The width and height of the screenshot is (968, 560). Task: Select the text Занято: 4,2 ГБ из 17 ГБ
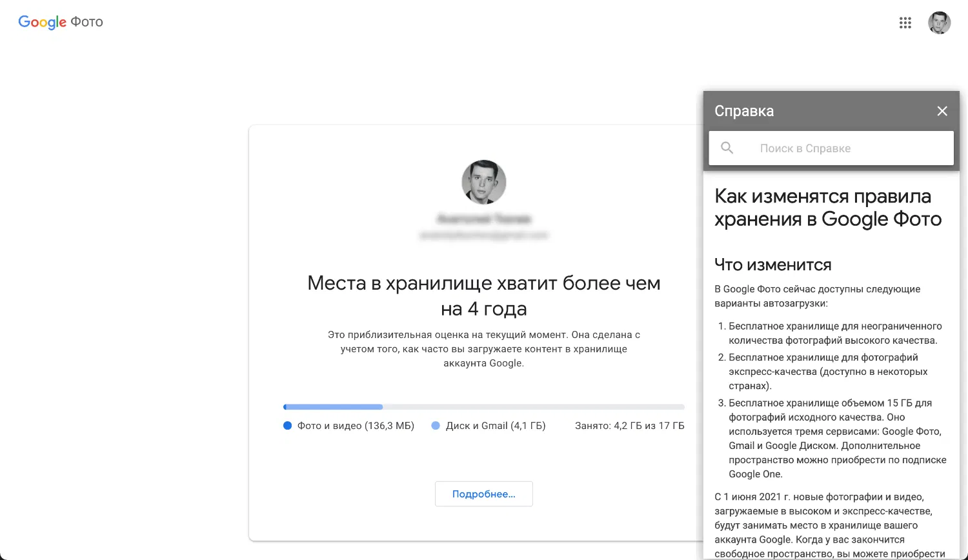tap(630, 426)
